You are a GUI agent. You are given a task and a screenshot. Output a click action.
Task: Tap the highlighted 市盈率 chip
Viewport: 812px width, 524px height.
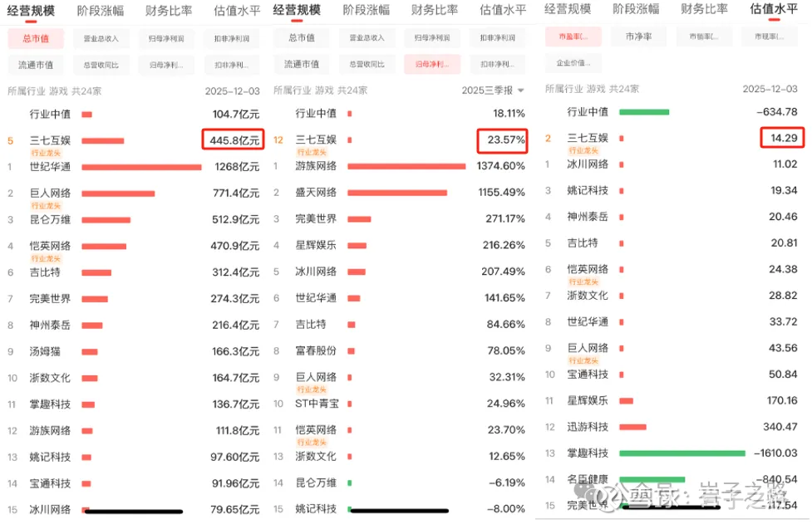(573, 37)
